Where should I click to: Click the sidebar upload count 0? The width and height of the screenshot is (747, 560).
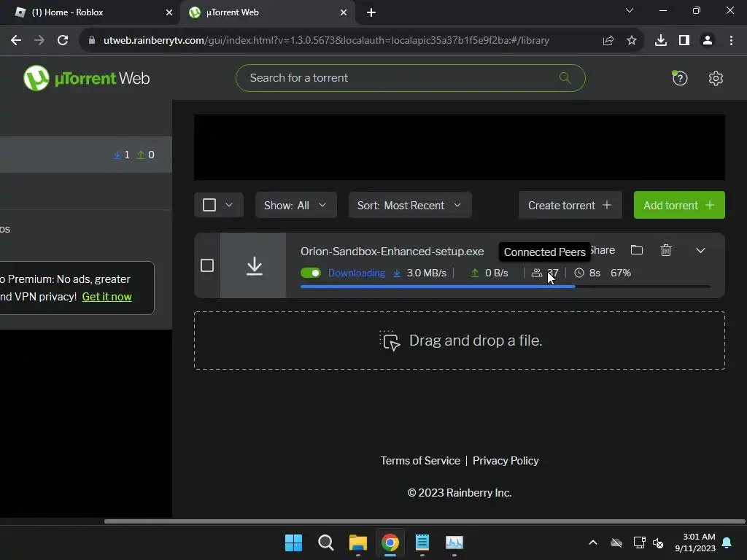151,155
